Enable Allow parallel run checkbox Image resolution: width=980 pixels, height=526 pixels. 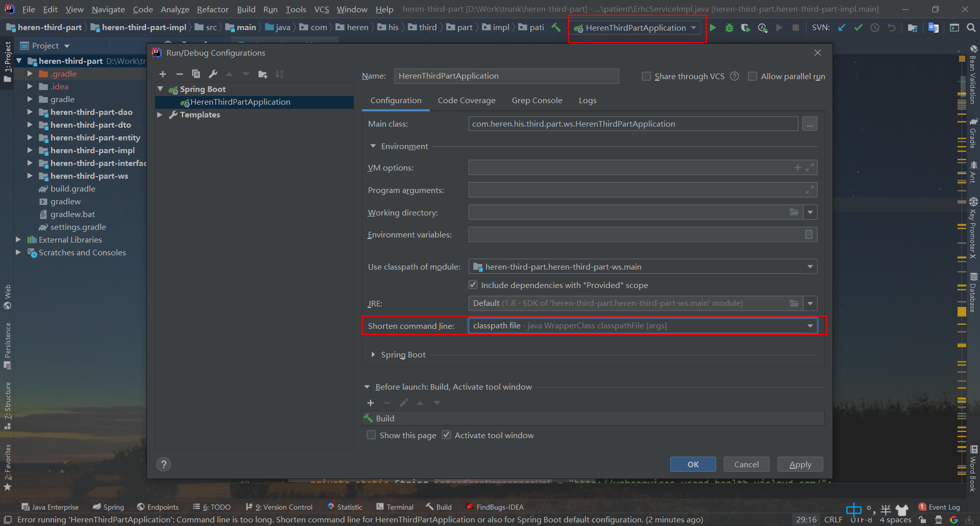pyautogui.click(x=752, y=76)
